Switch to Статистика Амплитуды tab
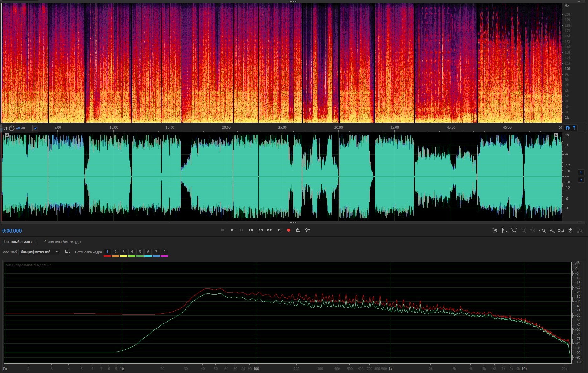 tap(62, 242)
